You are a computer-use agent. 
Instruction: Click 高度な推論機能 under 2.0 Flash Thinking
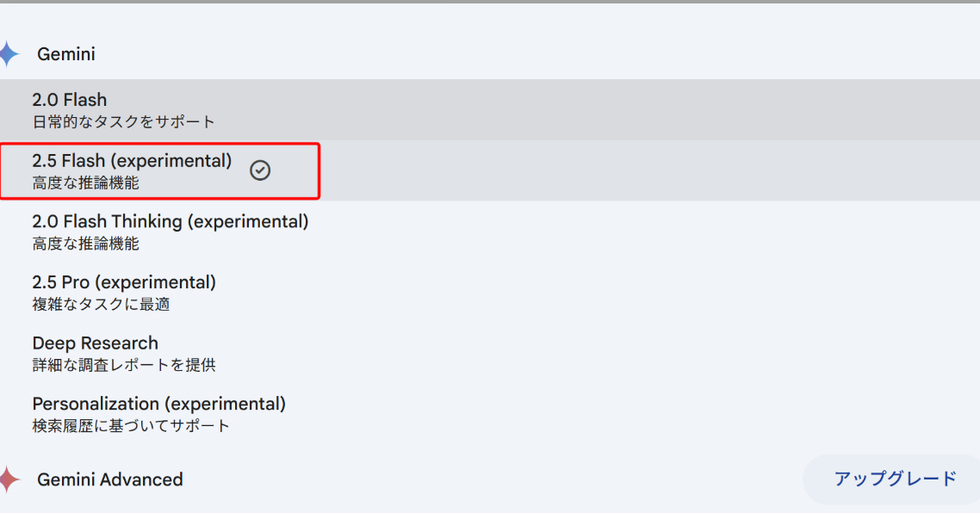tap(85, 244)
